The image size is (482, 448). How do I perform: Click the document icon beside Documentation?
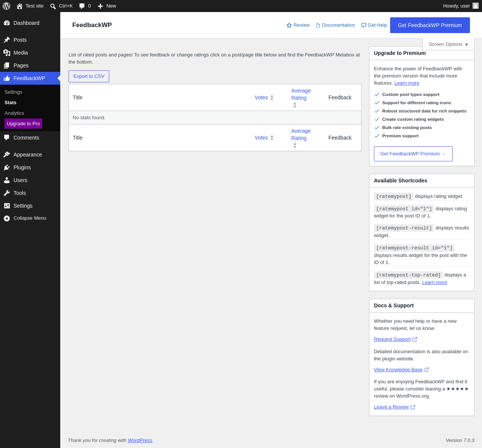[x=318, y=25]
